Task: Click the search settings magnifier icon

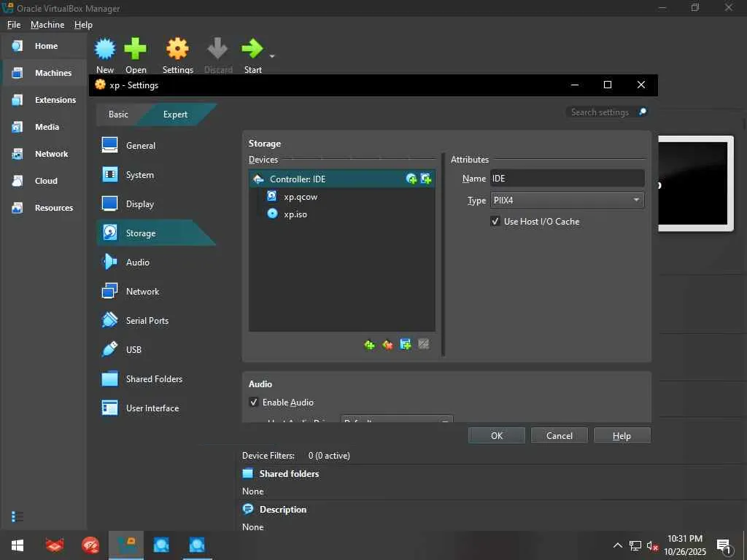Action: coord(643,112)
